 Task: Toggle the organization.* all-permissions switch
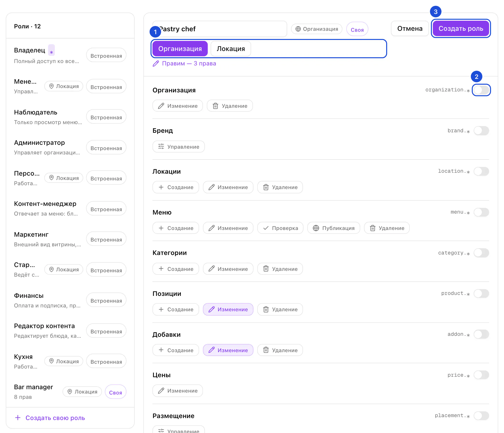(481, 90)
